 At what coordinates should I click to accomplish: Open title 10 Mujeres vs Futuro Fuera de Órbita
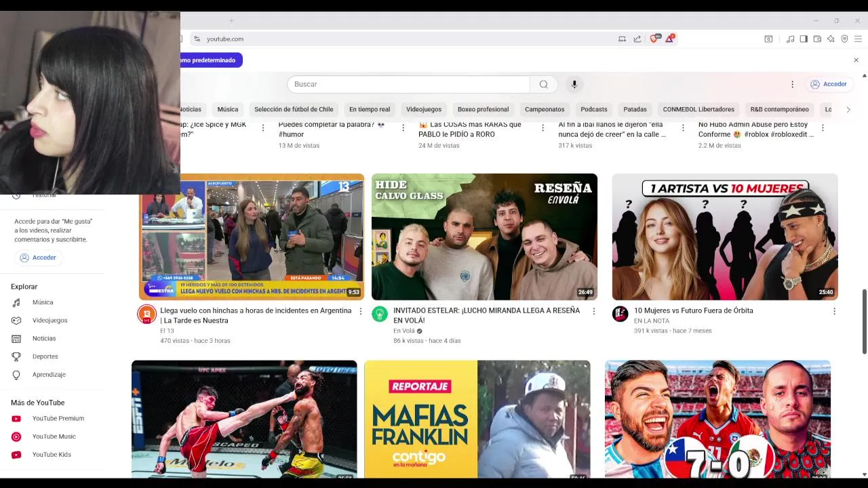[693, 310]
